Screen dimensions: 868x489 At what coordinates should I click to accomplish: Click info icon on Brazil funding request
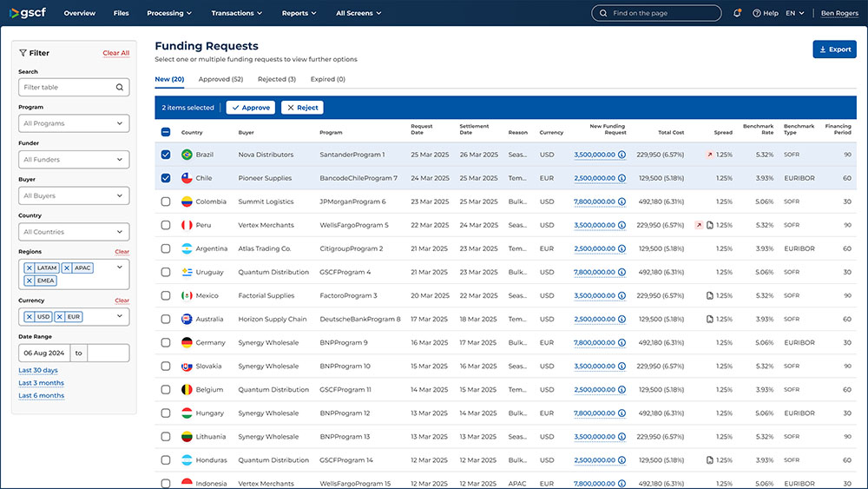[x=621, y=155]
